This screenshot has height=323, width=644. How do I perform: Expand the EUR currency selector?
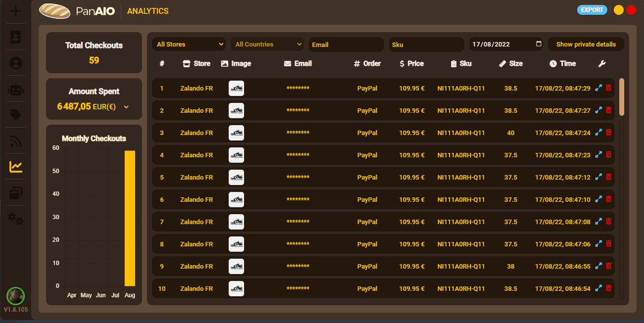126,107
